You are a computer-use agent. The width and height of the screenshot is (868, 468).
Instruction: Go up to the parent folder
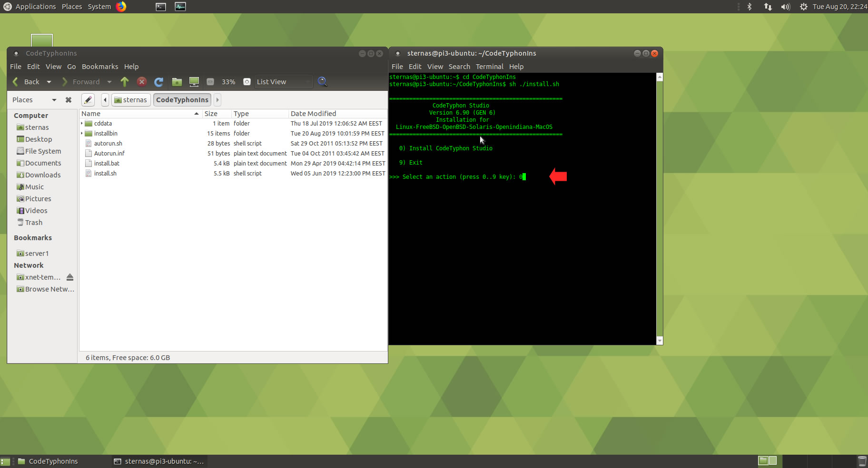(125, 82)
